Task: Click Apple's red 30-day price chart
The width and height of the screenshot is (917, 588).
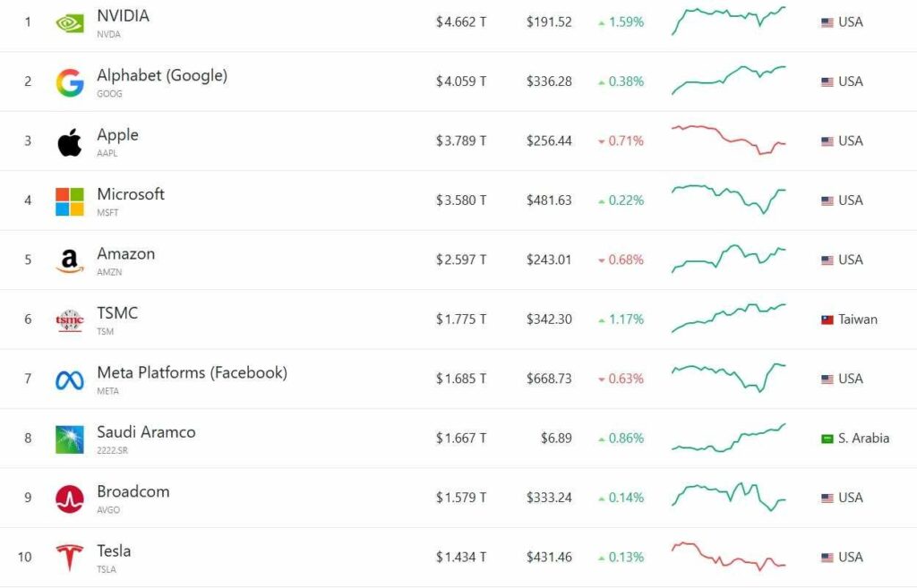Action: point(728,140)
